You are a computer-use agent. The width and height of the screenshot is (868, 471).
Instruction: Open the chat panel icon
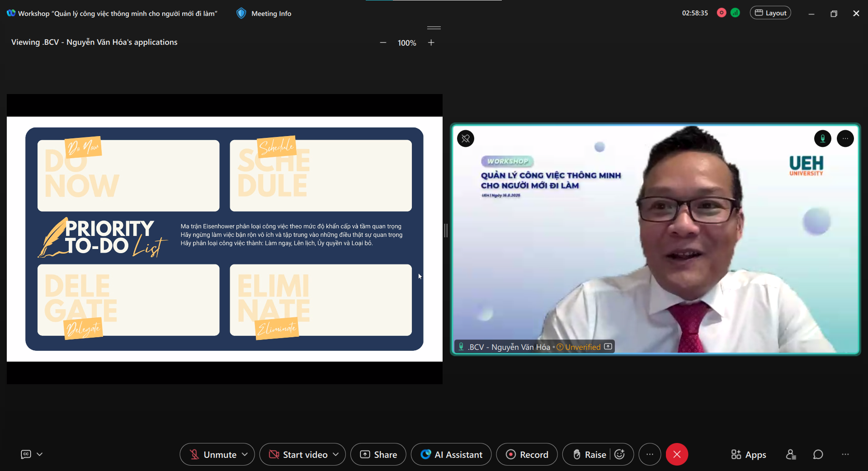[x=818, y=454]
